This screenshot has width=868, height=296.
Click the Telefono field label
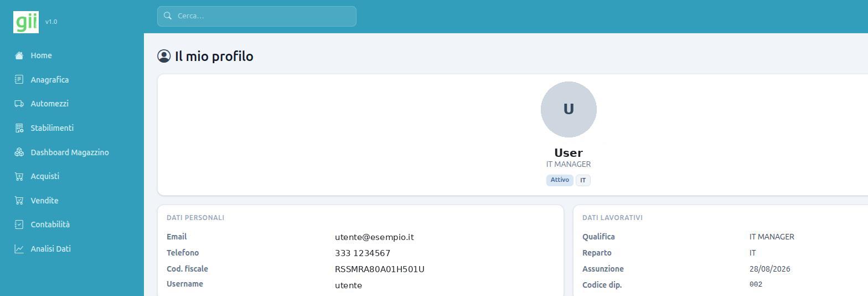pos(183,253)
